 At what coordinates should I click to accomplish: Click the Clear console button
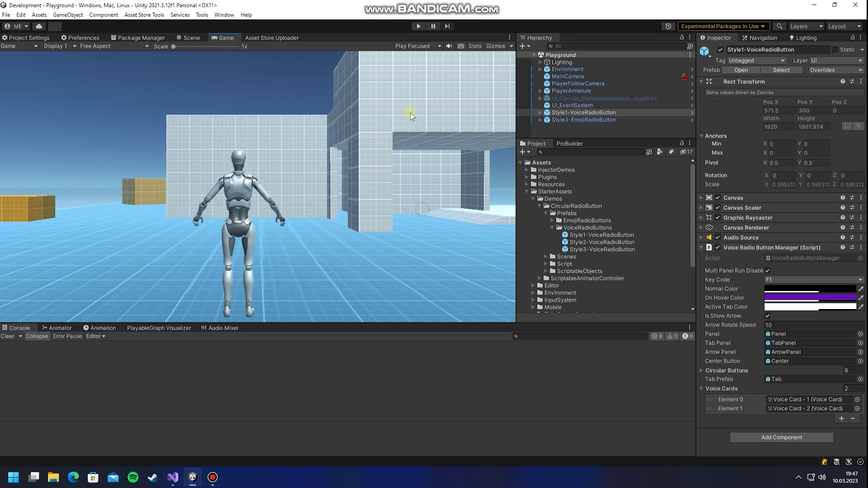[x=7, y=336]
